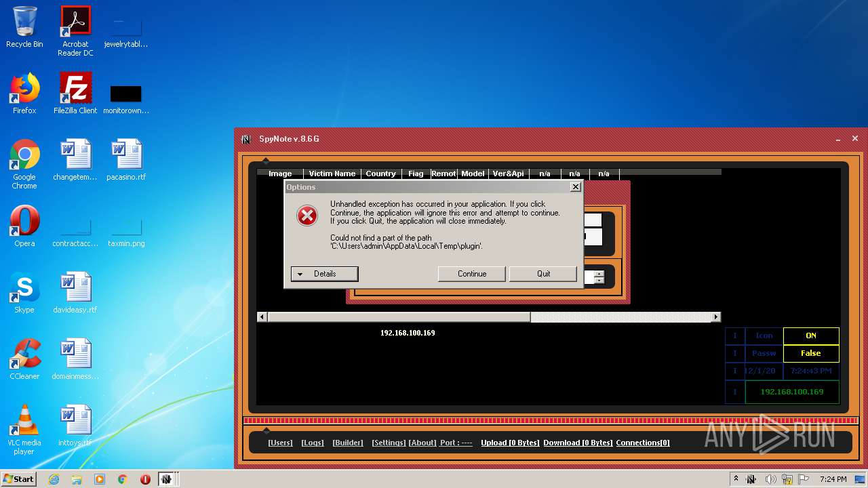
Task: Switch to SpyNote taskbar button
Action: (x=167, y=479)
